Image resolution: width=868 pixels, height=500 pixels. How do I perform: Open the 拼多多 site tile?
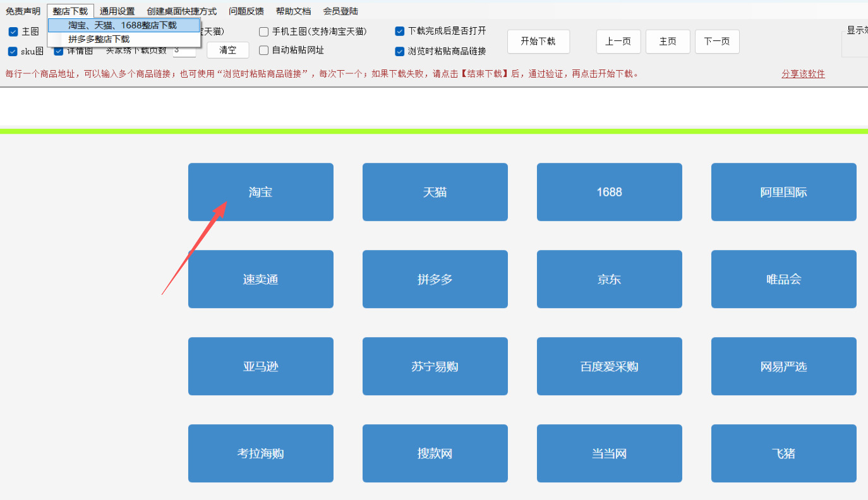(435, 279)
